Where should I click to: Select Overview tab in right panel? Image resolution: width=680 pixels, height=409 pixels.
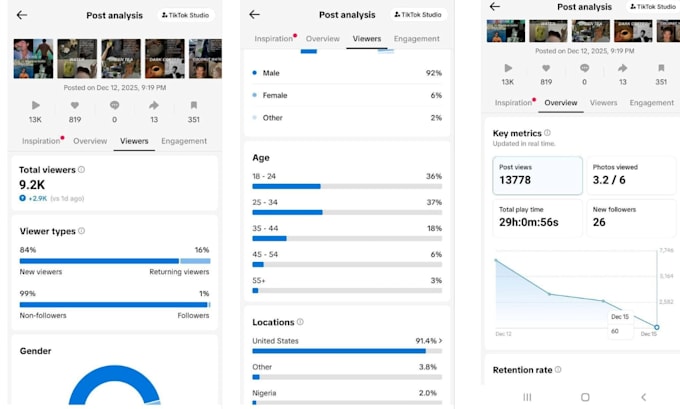(x=561, y=103)
